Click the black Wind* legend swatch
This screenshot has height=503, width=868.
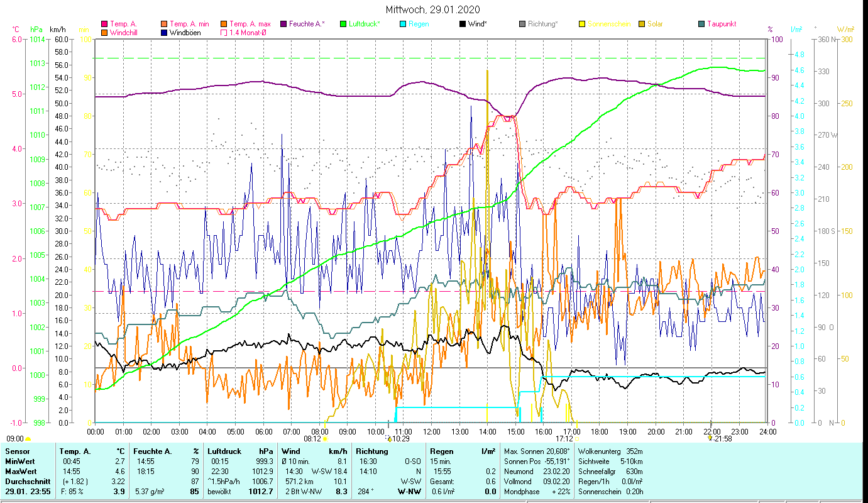tap(462, 25)
